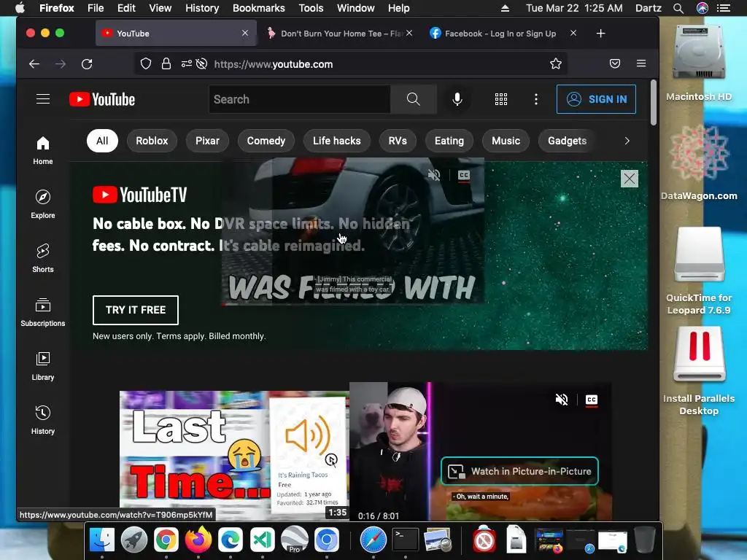
Task: Open the YouTube guide hamburger menu
Action: (43, 99)
